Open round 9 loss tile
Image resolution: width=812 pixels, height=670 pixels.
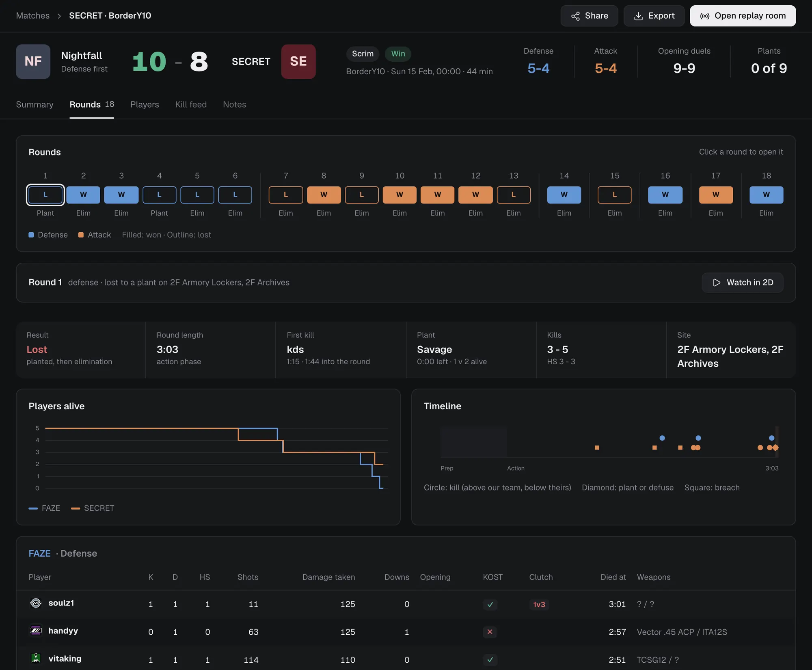[362, 195]
